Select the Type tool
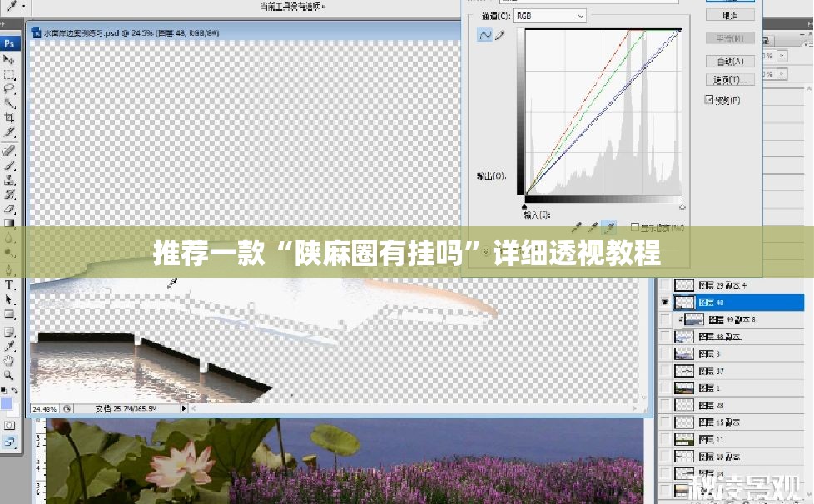Image resolution: width=814 pixels, height=504 pixels. click(x=9, y=285)
